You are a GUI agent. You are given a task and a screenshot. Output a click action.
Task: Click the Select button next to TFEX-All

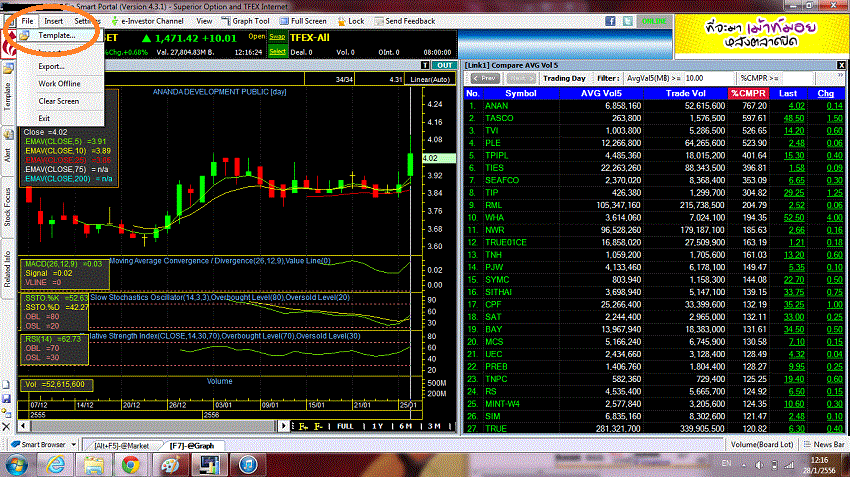(x=277, y=51)
